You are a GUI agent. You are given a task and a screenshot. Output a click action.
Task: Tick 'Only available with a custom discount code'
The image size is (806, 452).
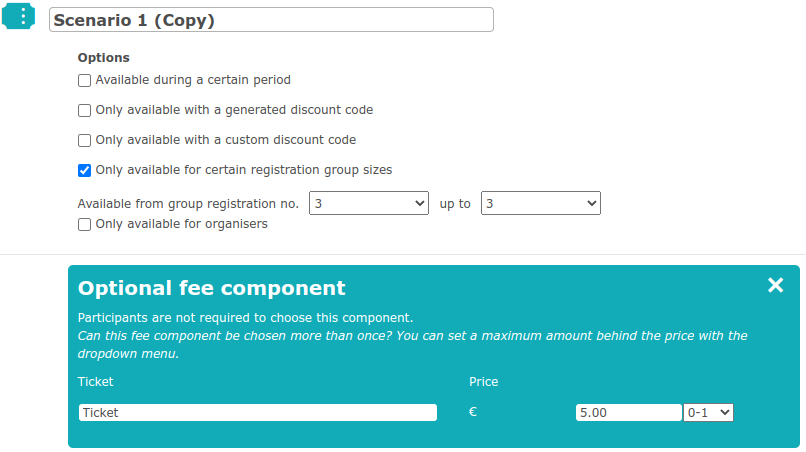click(x=84, y=140)
